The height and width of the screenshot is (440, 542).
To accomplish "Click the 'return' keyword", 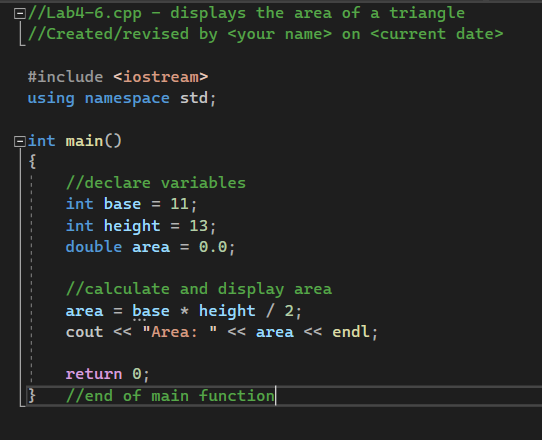I will tap(94, 374).
